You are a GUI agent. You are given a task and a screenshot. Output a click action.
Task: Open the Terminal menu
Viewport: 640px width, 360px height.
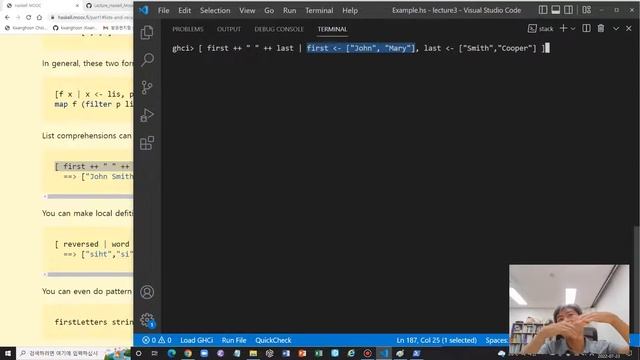point(319,11)
